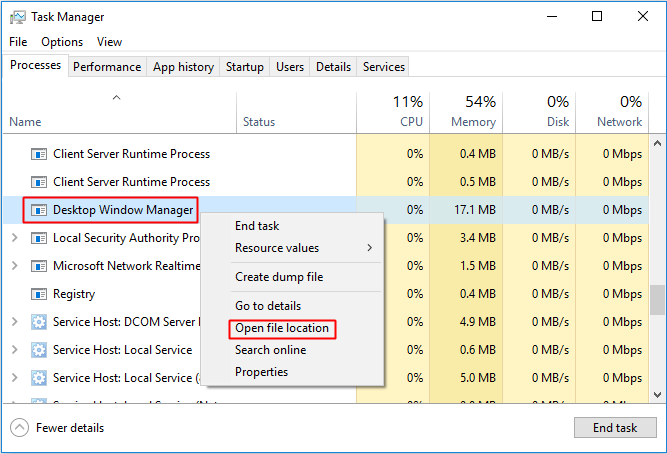The width and height of the screenshot is (667, 454).
Task: Open the Startup tab
Action: (x=244, y=67)
